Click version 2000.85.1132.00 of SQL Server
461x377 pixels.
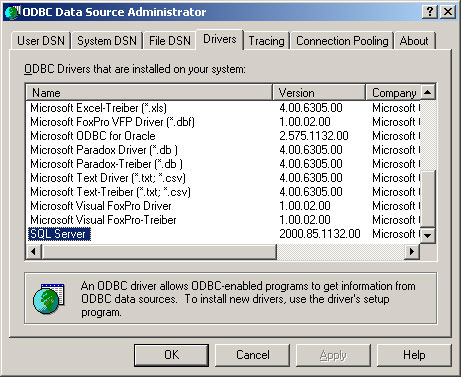(320, 234)
